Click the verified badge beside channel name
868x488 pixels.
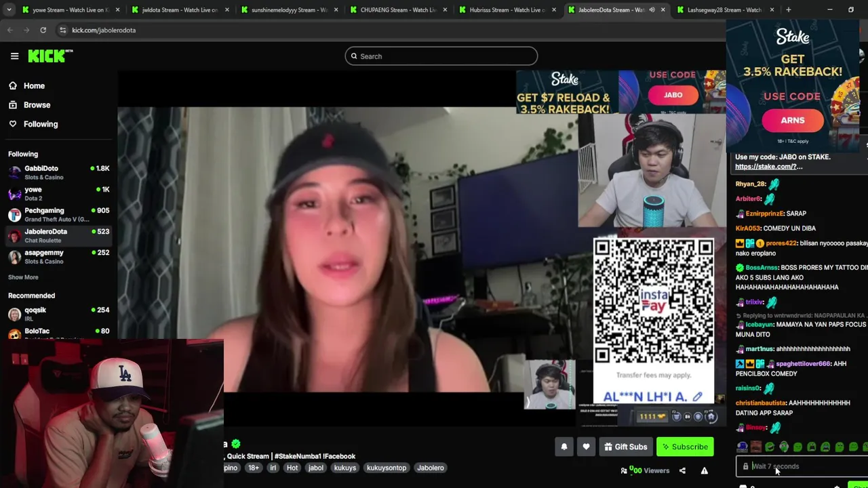(x=235, y=444)
